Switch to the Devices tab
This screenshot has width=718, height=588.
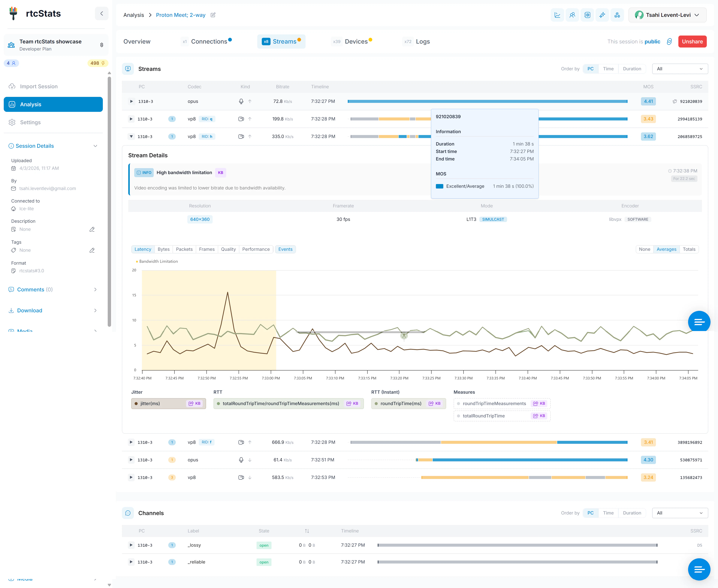point(356,41)
